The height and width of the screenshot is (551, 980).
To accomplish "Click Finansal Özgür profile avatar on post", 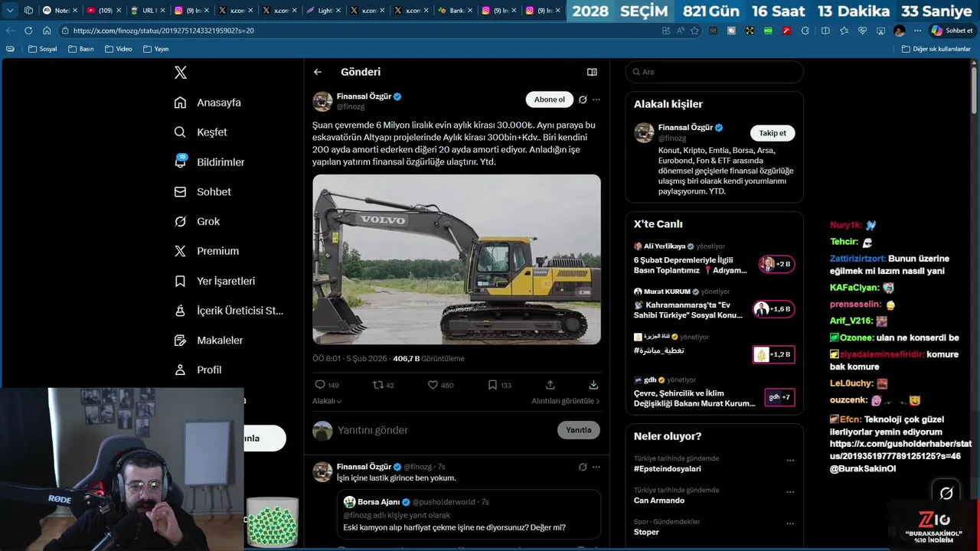I will click(x=322, y=101).
